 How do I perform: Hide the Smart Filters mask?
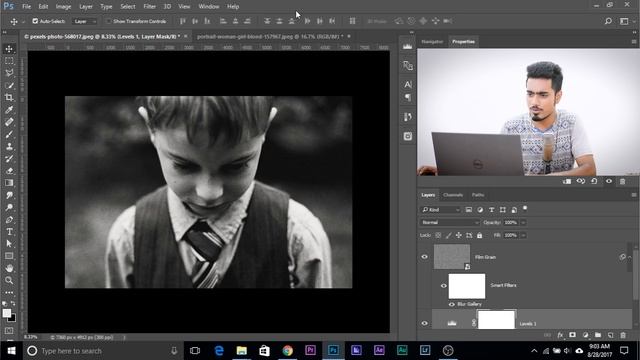(444, 286)
